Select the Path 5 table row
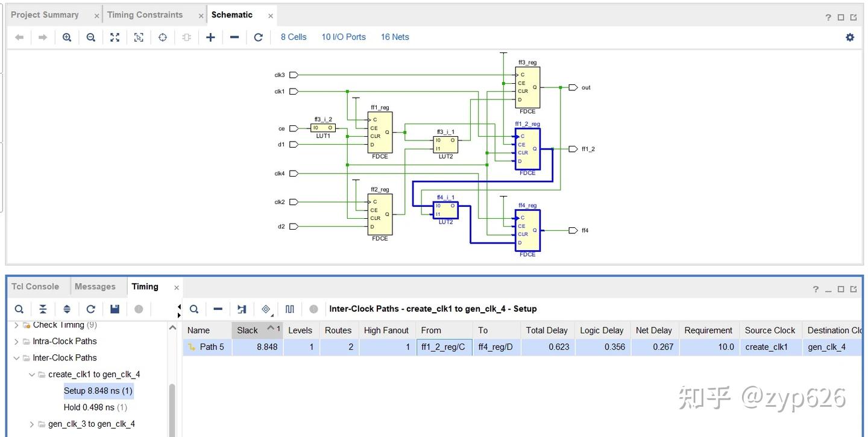 (x=522, y=347)
